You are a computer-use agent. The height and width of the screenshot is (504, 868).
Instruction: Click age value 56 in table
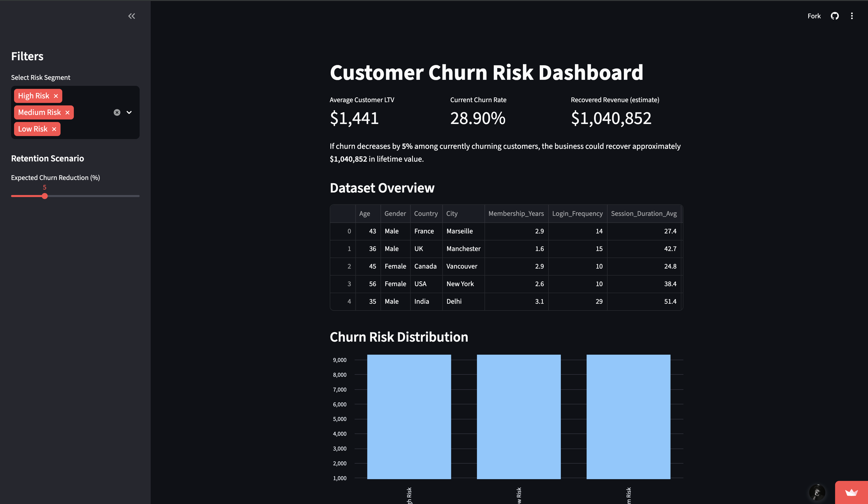[x=368, y=284]
